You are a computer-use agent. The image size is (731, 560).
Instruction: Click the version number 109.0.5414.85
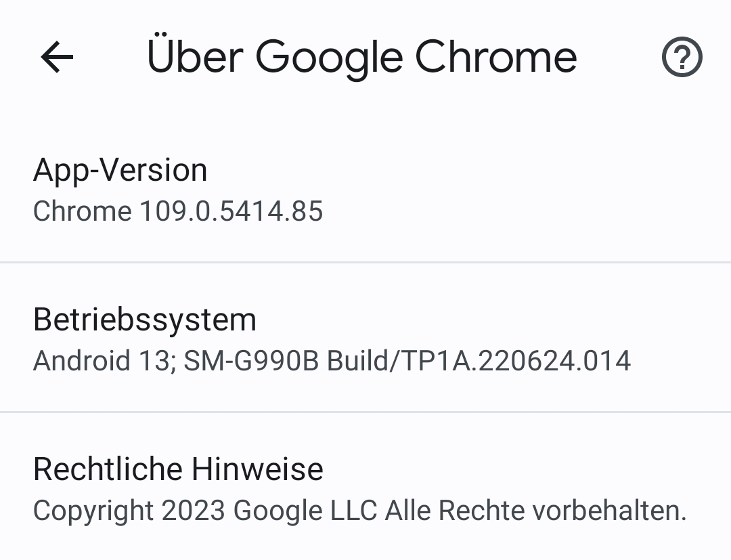coord(231,211)
